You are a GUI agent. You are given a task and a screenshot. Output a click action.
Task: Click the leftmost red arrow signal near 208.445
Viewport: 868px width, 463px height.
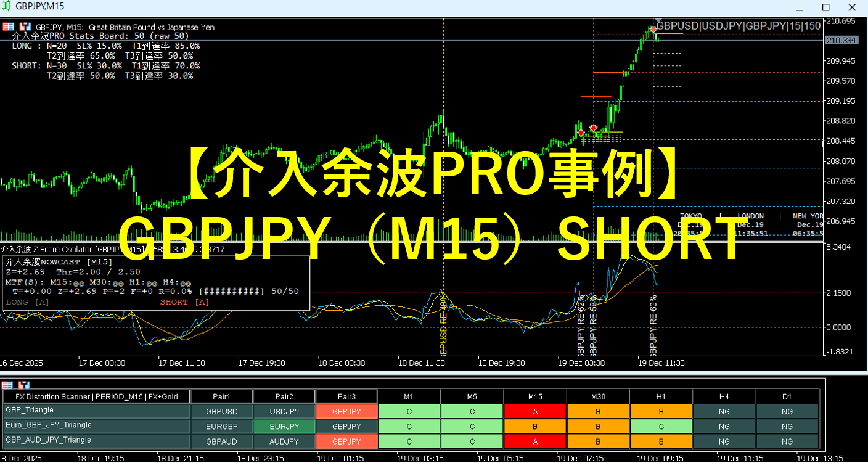pyautogui.click(x=581, y=133)
